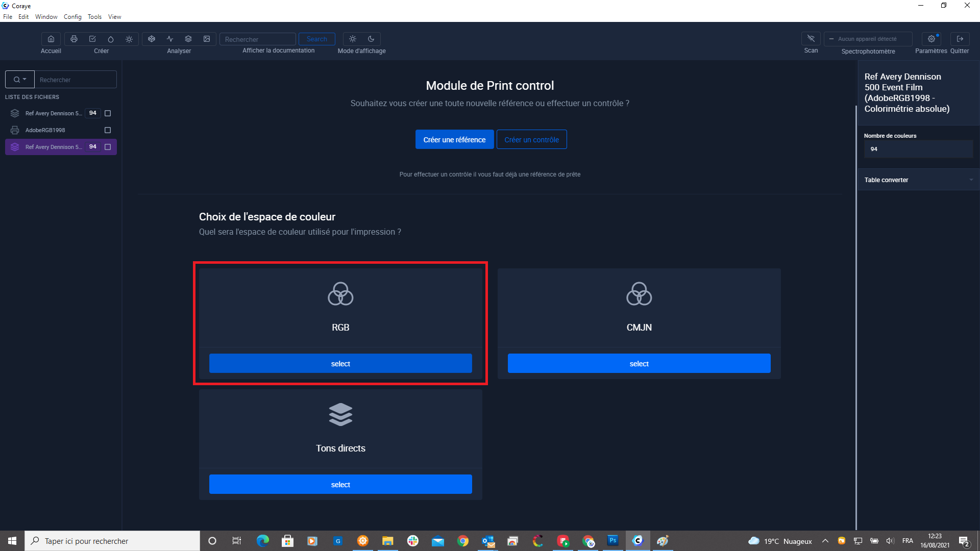980x551 pixels.
Task: Click layers icon of first Ref Avery file
Action: (x=15, y=113)
